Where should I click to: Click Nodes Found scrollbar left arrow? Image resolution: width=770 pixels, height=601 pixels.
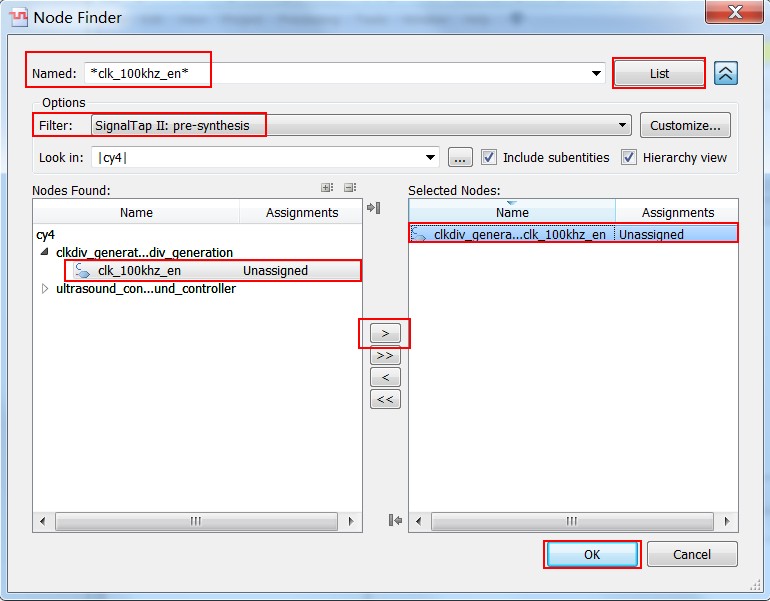point(43,521)
